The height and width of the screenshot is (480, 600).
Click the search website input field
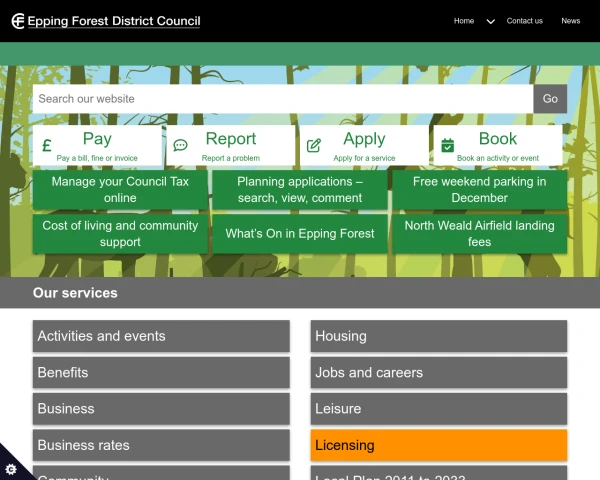pyautogui.click(x=282, y=99)
